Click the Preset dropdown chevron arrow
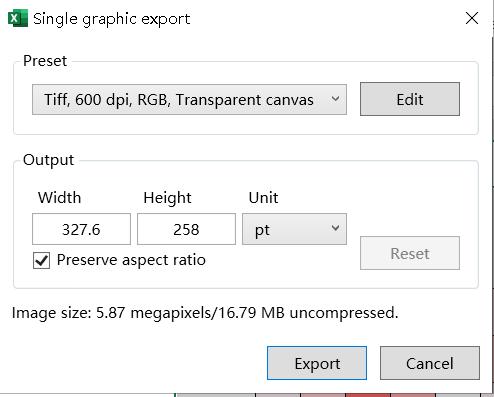Viewport: 494px width, 397px height. (x=335, y=99)
